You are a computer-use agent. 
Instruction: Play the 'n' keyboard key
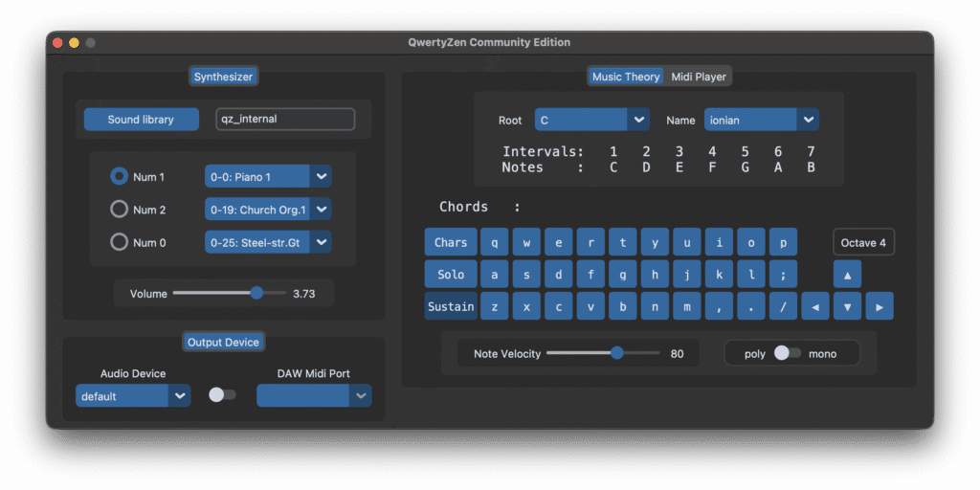[655, 306]
